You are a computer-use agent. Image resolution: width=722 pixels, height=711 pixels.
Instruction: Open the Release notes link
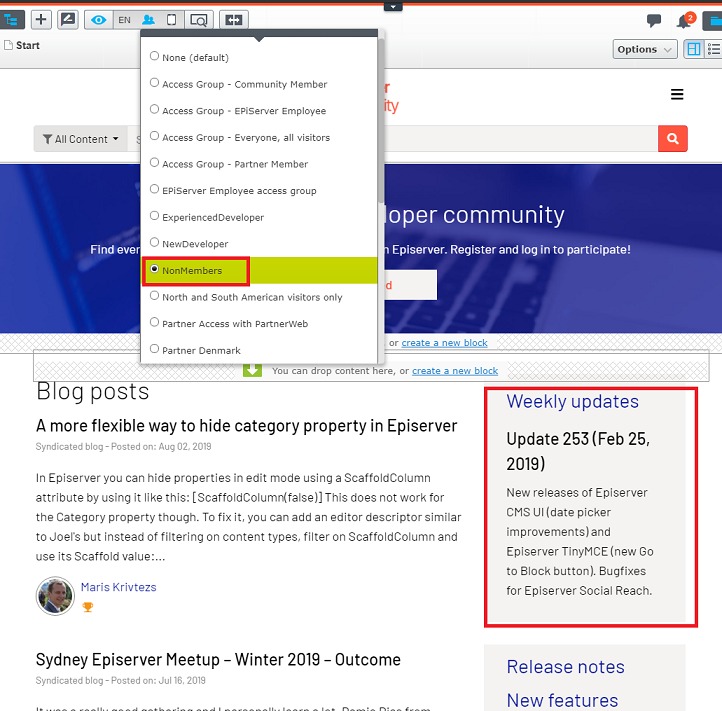click(565, 667)
